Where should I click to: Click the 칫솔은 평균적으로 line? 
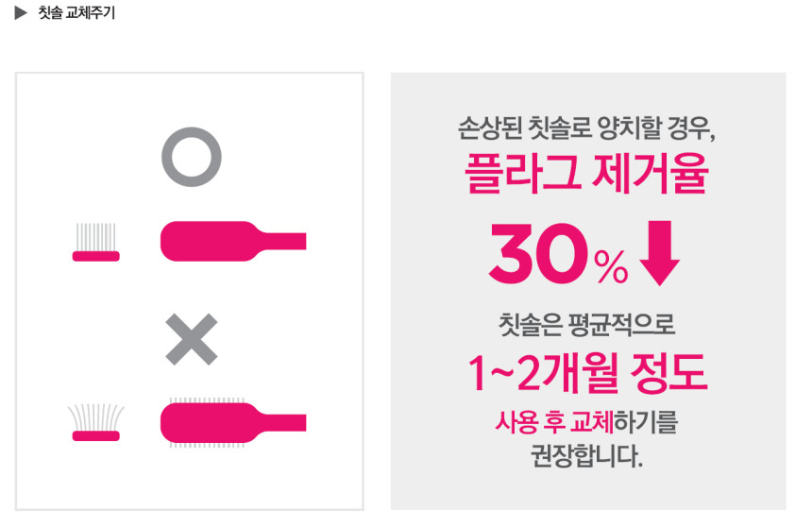tap(586, 329)
